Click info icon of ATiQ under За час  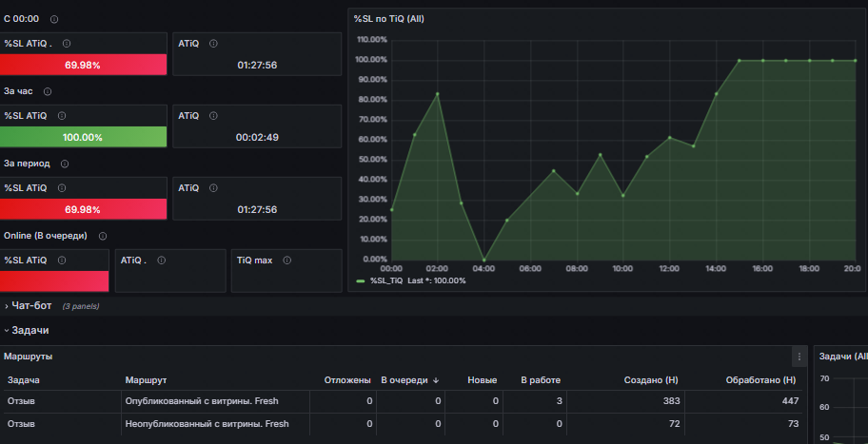click(213, 116)
